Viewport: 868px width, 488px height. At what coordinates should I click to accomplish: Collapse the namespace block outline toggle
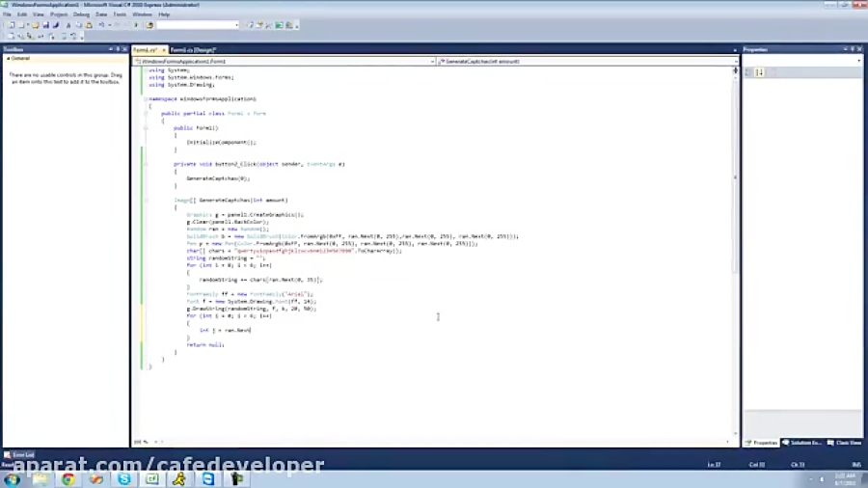tap(147, 99)
